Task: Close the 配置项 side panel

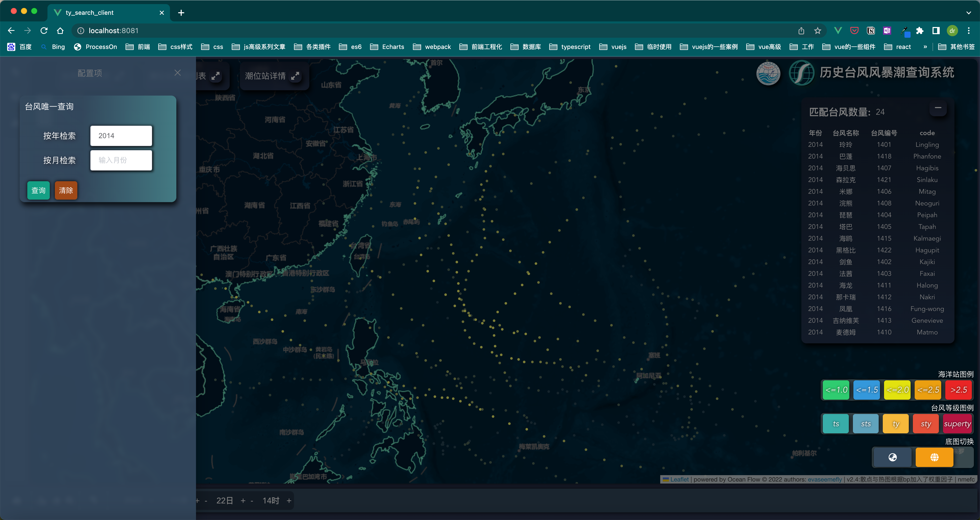Action: pyautogui.click(x=178, y=73)
